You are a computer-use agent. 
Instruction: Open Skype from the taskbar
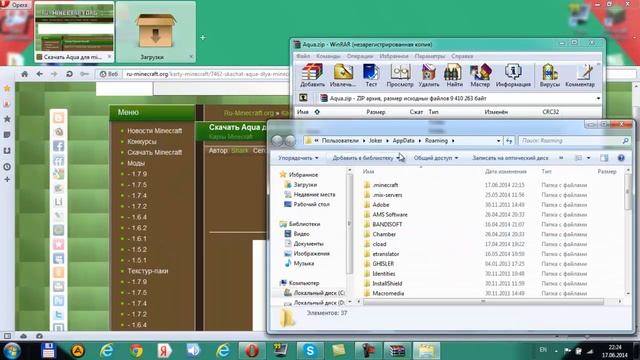310,351
